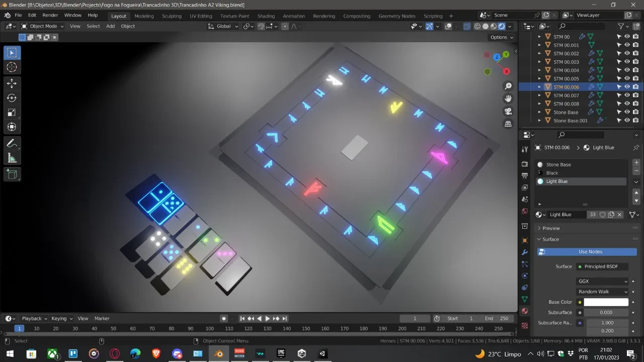644x362 pixels.
Task: Open the Render properties tab
Action: point(525,164)
